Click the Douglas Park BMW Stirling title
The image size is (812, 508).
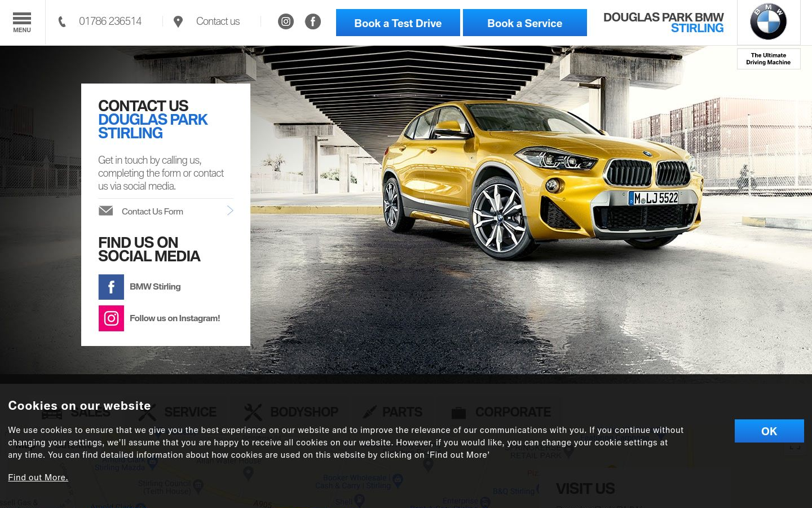tap(664, 23)
